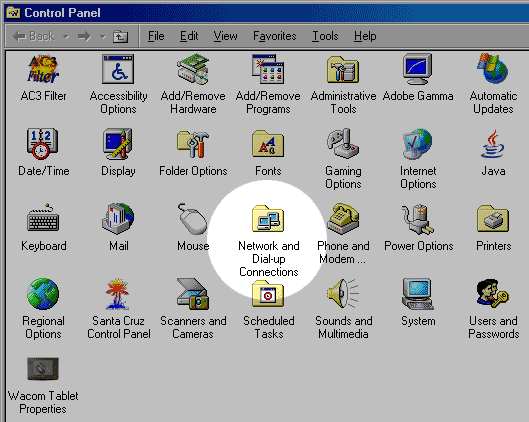This screenshot has width=529, height=422.
Task: Open Accessibility Options icon
Action: (118, 69)
